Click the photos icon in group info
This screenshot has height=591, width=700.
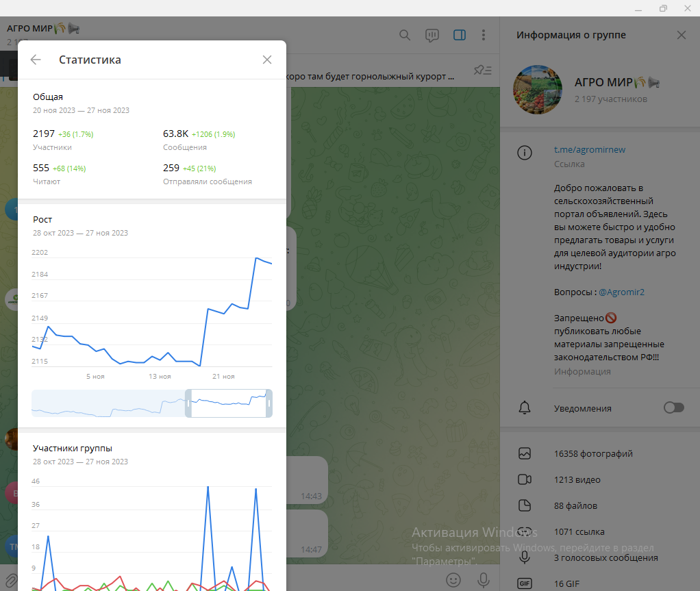click(x=525, y=453)
